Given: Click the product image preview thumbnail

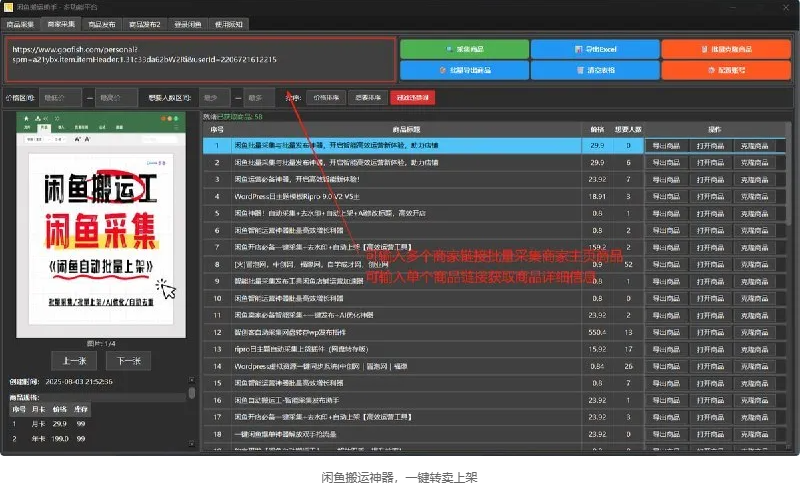Looking at the screenshot, I should coord(101,225).
